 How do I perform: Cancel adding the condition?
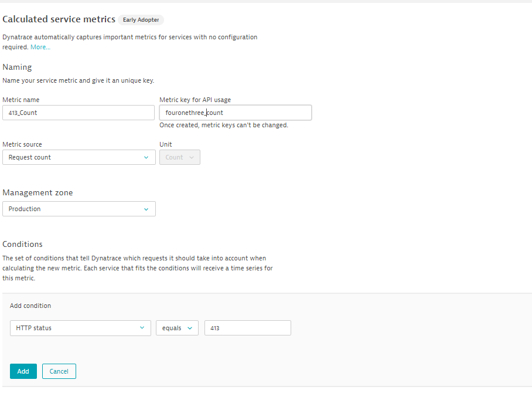[x=59, y=371]
